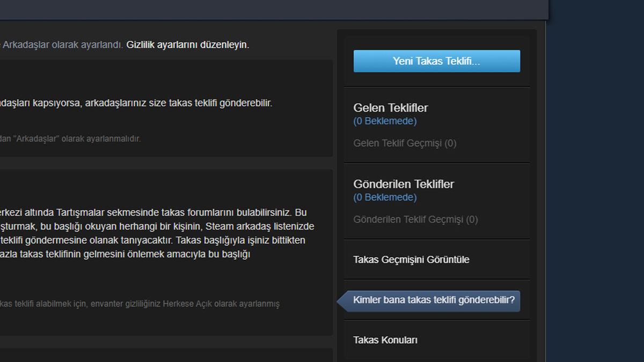Click the highlighted callout arrow pointer
The image size is (644, 362).
click(x=340, y=300)
